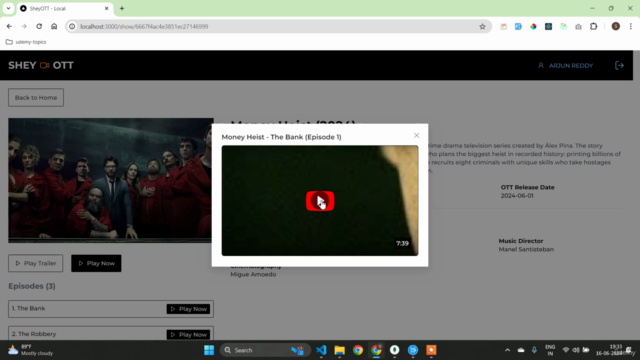Screen dimensions: 640x360
Task: Open a new browser tab
Action: click(x=122, y=8)
